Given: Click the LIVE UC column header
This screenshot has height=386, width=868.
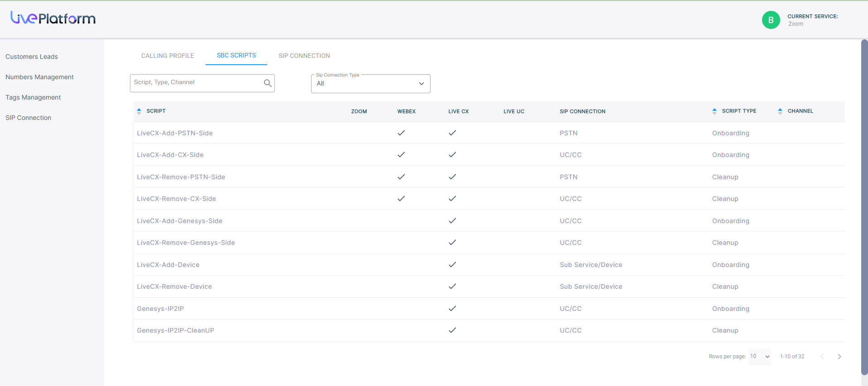Looking at the screenshot, I should point(514,111).
